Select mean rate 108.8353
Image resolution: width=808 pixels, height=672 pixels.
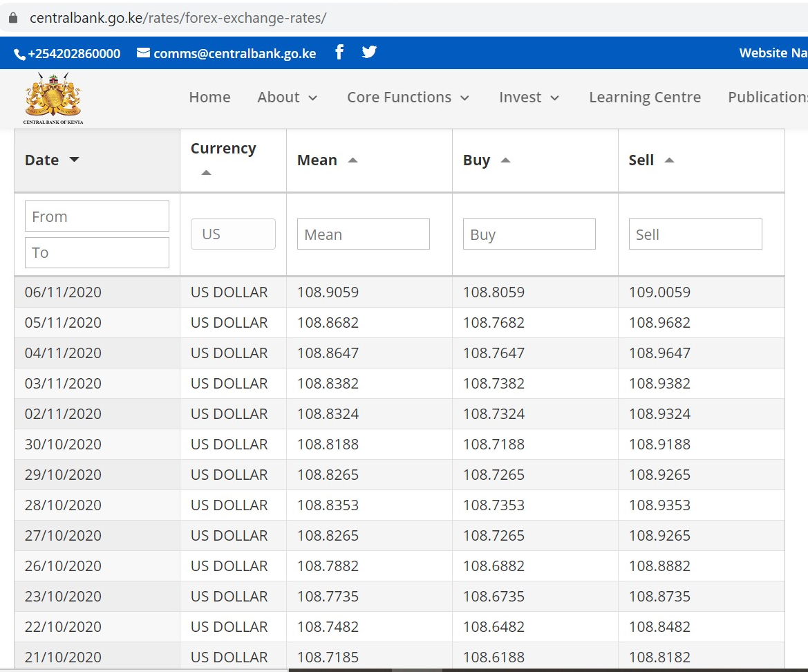point(328,505)
